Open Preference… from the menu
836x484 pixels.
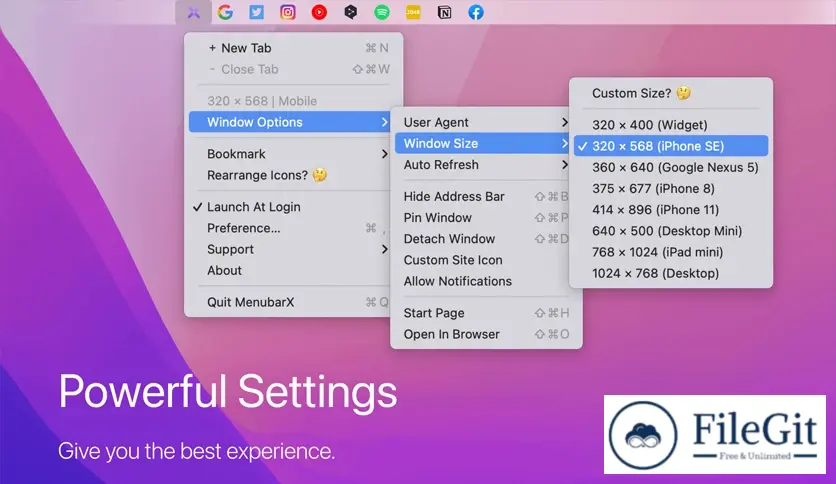[x=291, y=228]
